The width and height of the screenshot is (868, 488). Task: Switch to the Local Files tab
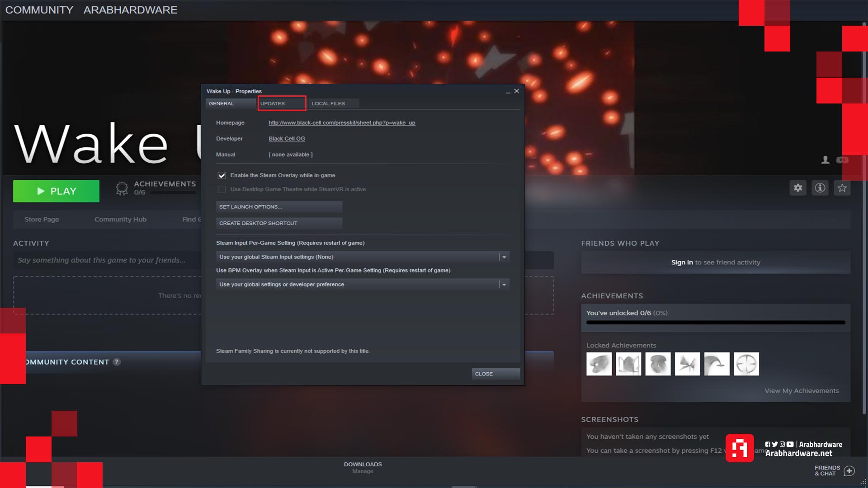point(334,103)
